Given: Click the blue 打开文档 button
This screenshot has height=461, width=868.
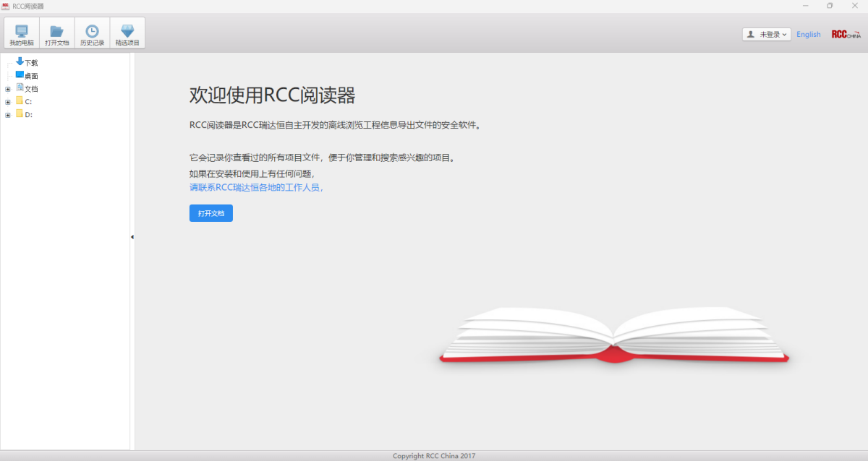Looking at the screenshot, I should [x=210, y=213].
